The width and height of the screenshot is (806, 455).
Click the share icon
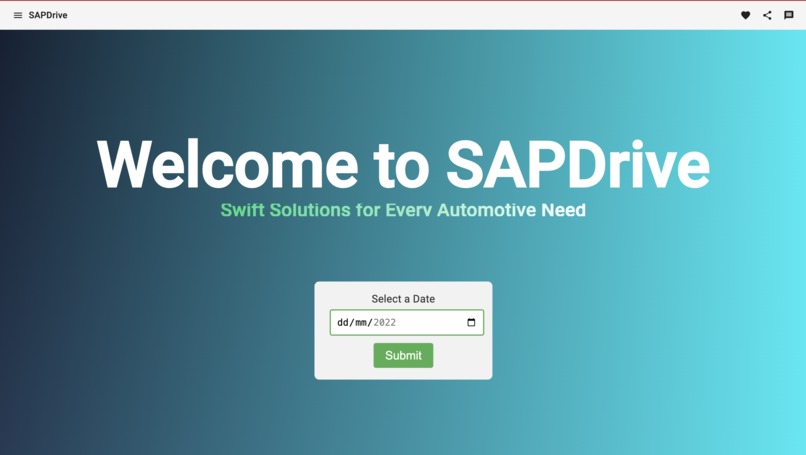(767, 15)
